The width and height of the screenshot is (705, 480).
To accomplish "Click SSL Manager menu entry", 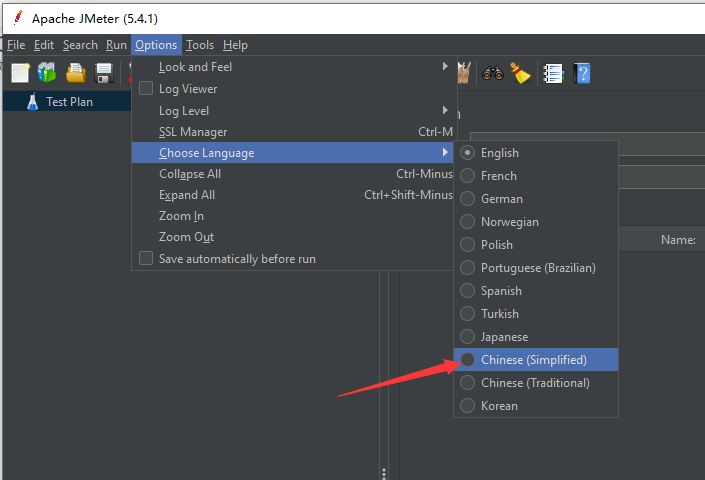I will (x=293, y=132).
